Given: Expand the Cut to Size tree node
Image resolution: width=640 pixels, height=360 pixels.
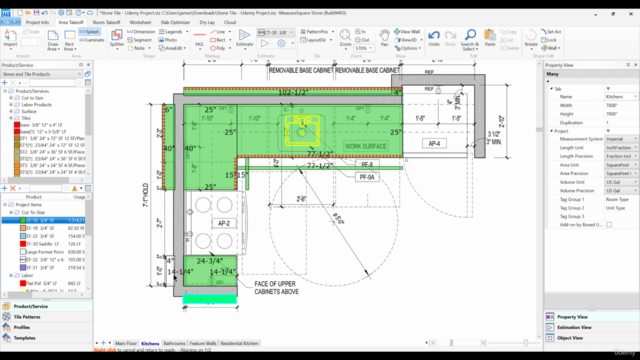Looking at the screenshot, I should pos(11,98).
